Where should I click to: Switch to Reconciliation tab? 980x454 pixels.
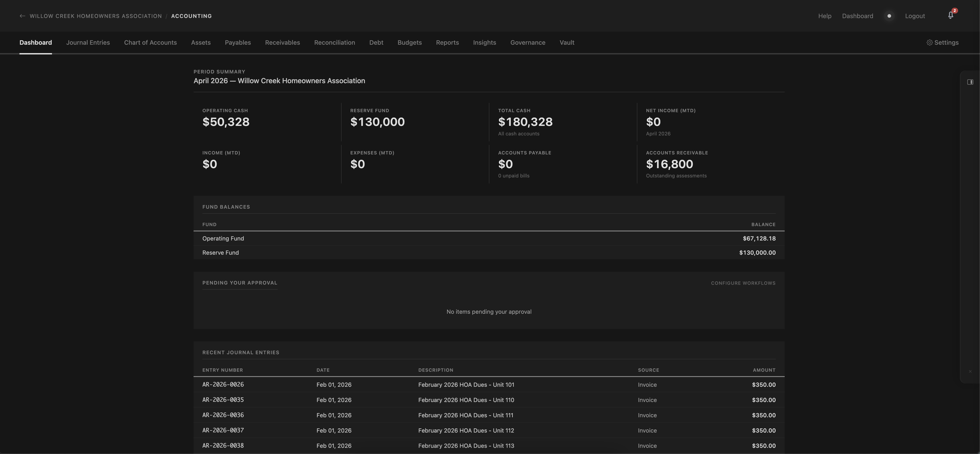click(x=335, y=43)
